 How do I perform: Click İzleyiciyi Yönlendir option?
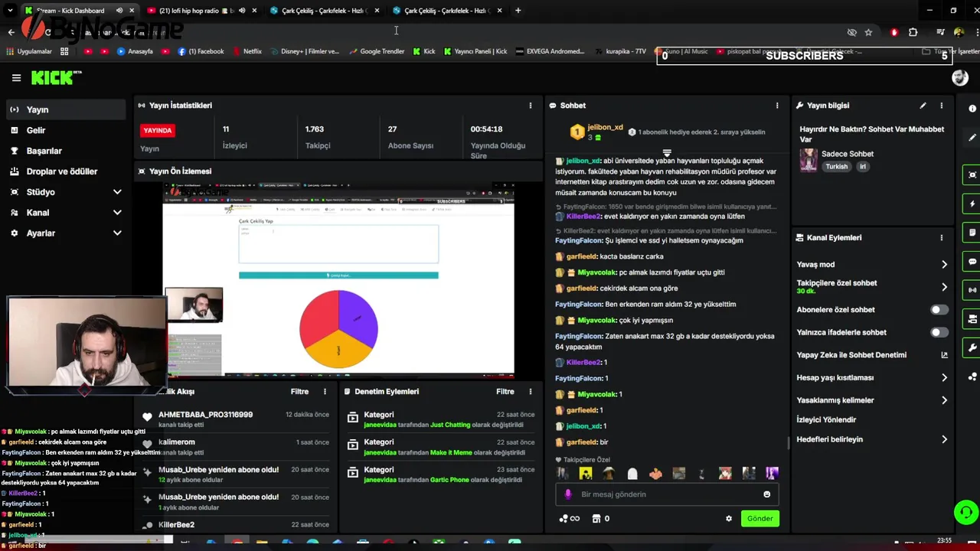[826, 420]
